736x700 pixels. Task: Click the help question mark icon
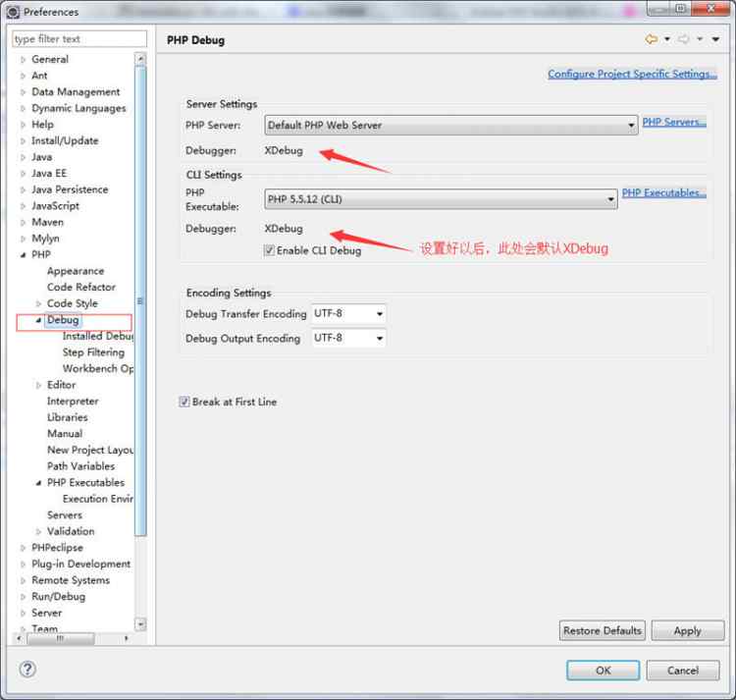point(27,669)
